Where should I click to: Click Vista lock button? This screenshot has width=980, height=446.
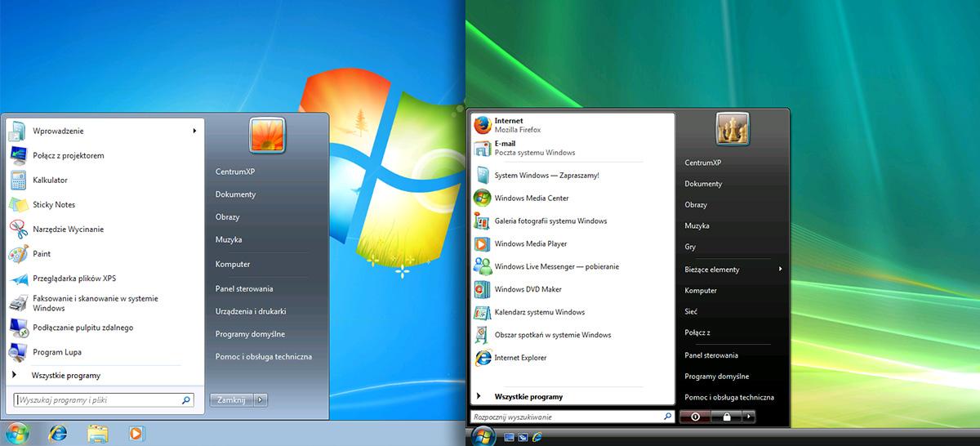(x=725, y=417)
